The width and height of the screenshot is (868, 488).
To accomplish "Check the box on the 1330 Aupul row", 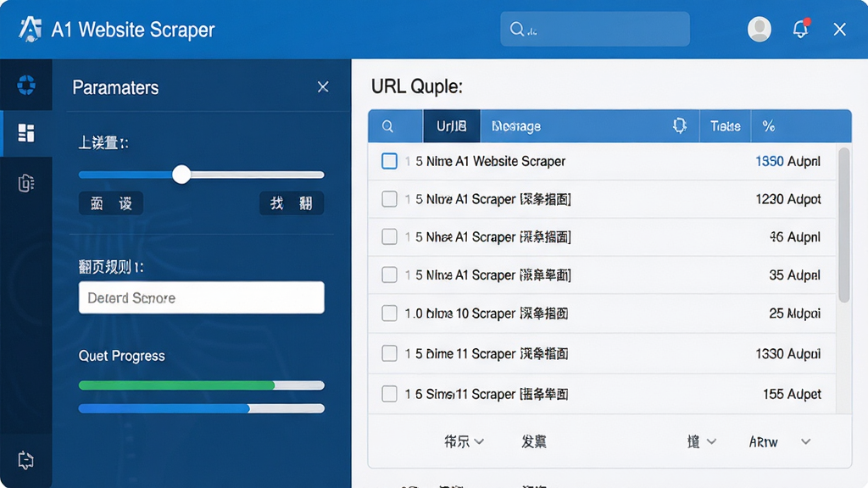I will point(389,353).
